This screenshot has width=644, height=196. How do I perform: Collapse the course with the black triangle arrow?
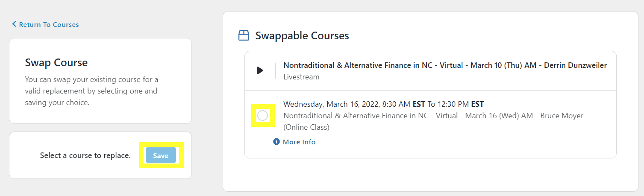260,70
